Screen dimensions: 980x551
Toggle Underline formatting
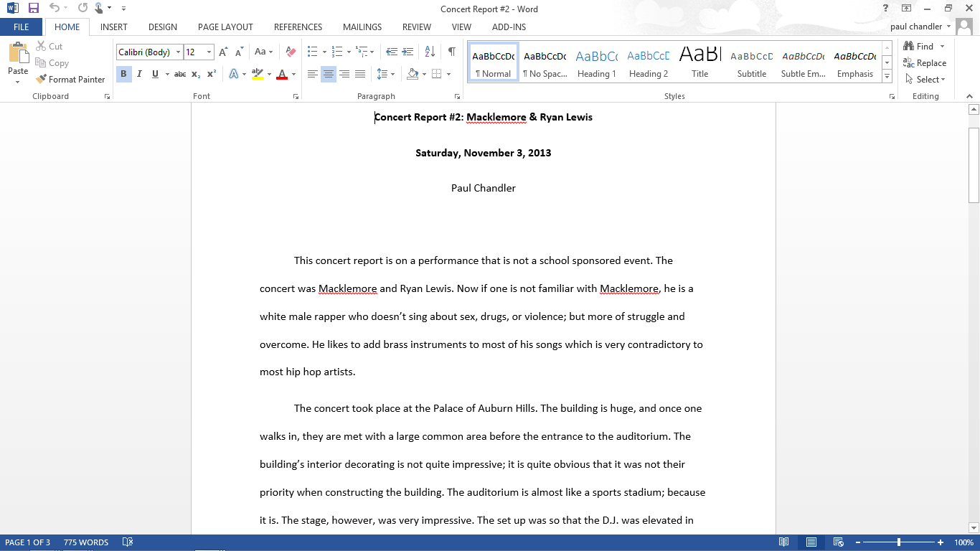tap(154, 74)
